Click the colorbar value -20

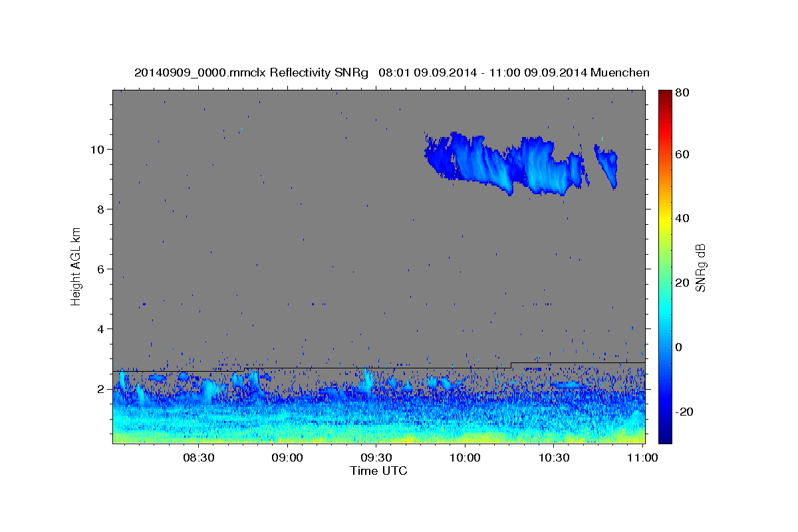(x=684, y=412)
